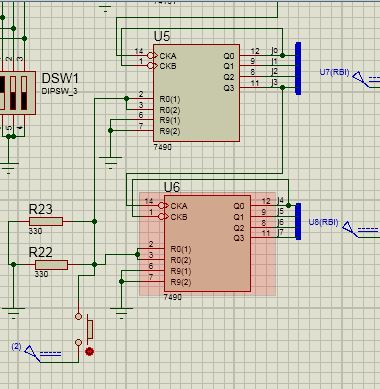The height and width of the screenshot is (389, 380).
Task: Select the U5 7490 counter component body
Action: pos(196,93)
